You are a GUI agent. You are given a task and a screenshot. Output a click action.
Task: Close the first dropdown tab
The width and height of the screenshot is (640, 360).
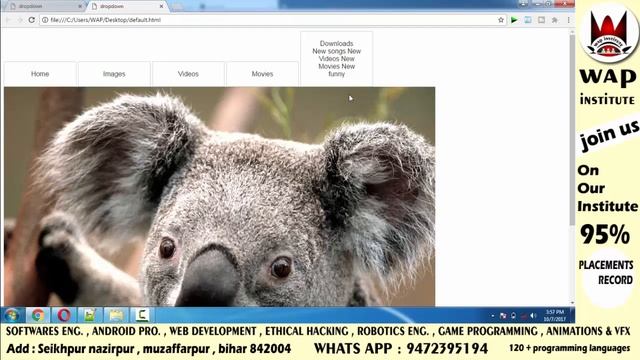pyautogui.click(x=80, y=6)
